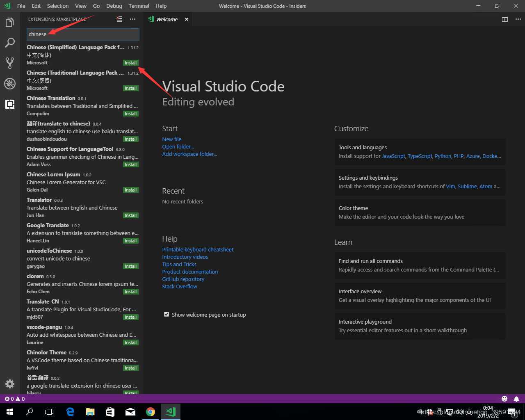Click Add workspace folder... link
The height and width of the screenshot is (420, 525).
coord(189,154)
